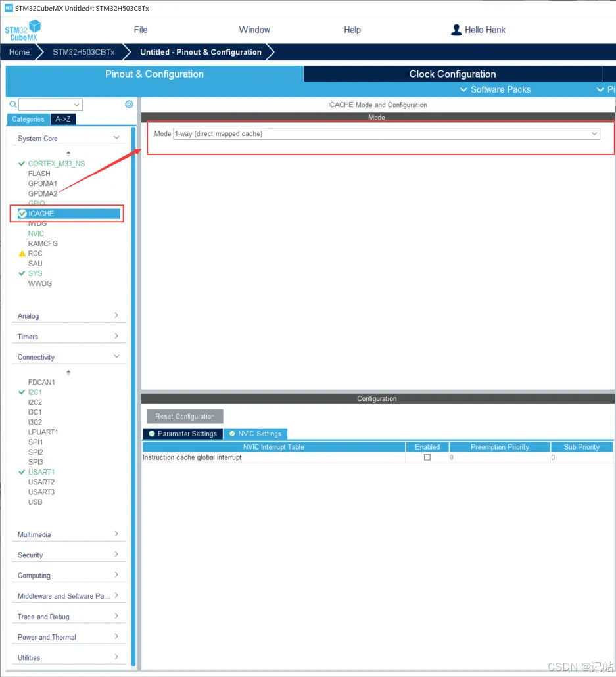The image size is (616, 677).
Task: Click the left panel vertical scrollbar
Action: coord(133,396)
